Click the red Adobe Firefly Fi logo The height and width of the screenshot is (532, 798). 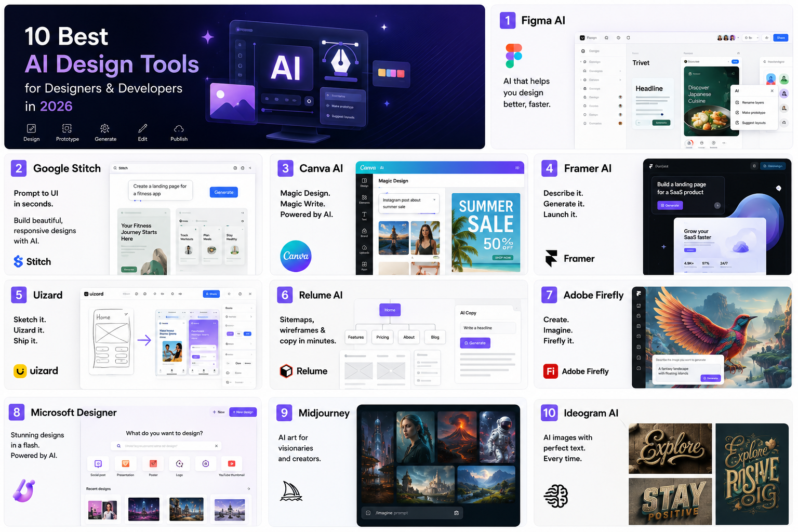tap(550, 371)
